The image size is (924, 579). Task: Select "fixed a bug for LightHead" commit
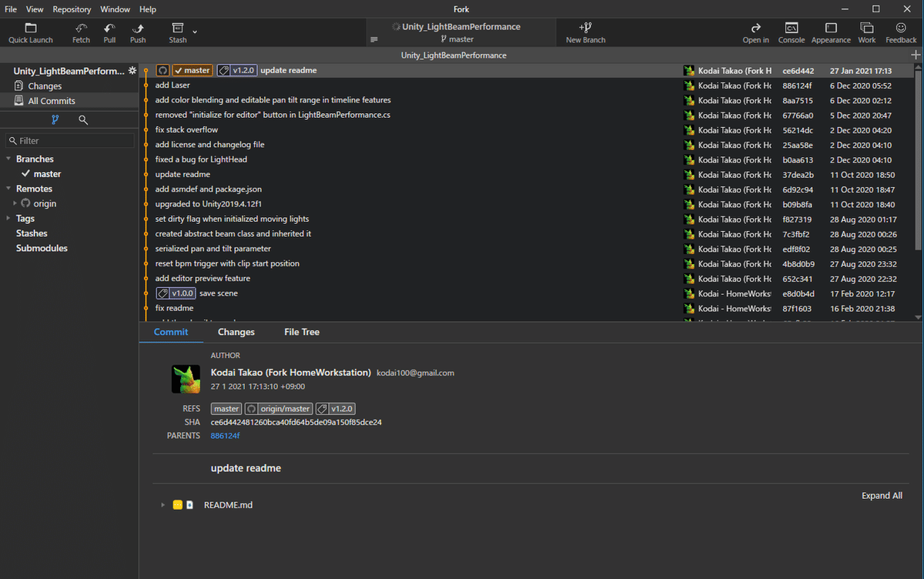(x=201, y=159)
